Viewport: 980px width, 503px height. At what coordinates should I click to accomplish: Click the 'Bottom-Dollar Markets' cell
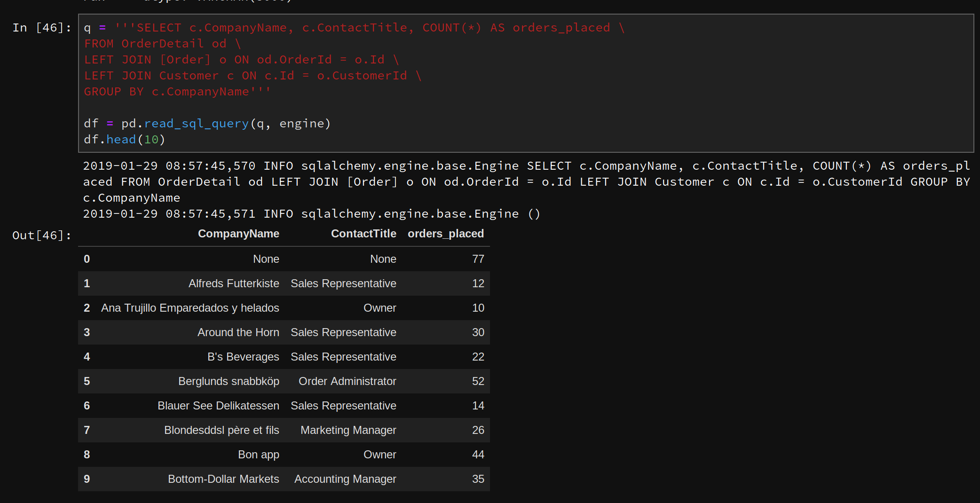click(x=223, y=479)
